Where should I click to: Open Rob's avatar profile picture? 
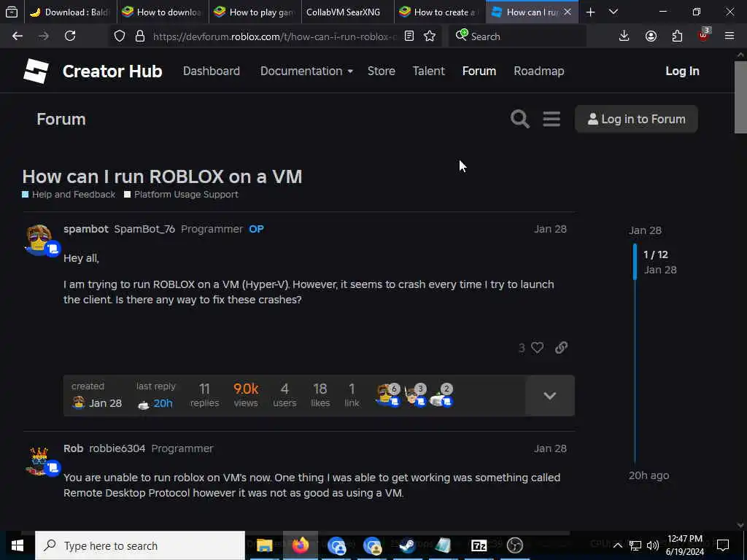39,461
